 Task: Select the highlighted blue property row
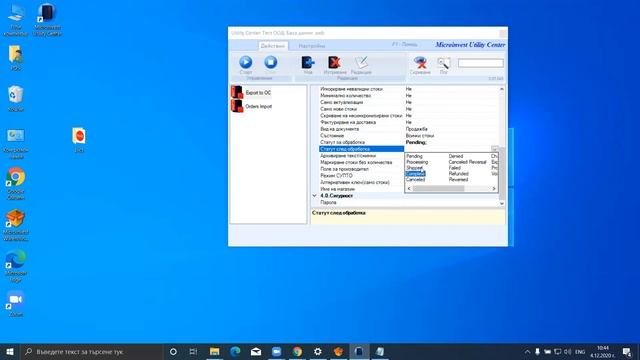[361, 149]
